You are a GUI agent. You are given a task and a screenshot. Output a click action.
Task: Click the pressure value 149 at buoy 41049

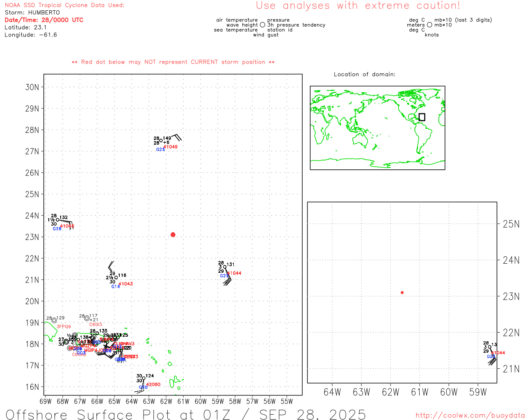point(167,139)
